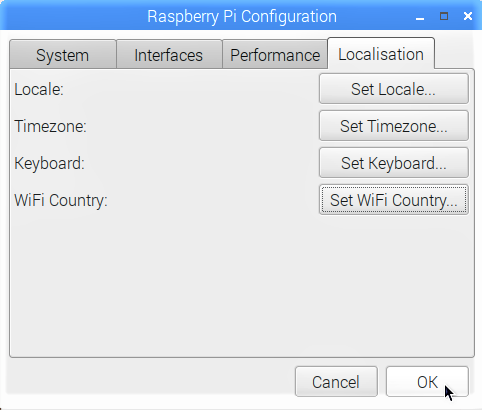Maximize the Raspberry Pi Configuration window
Screen dimensions: 482x410
pos(444,16)
